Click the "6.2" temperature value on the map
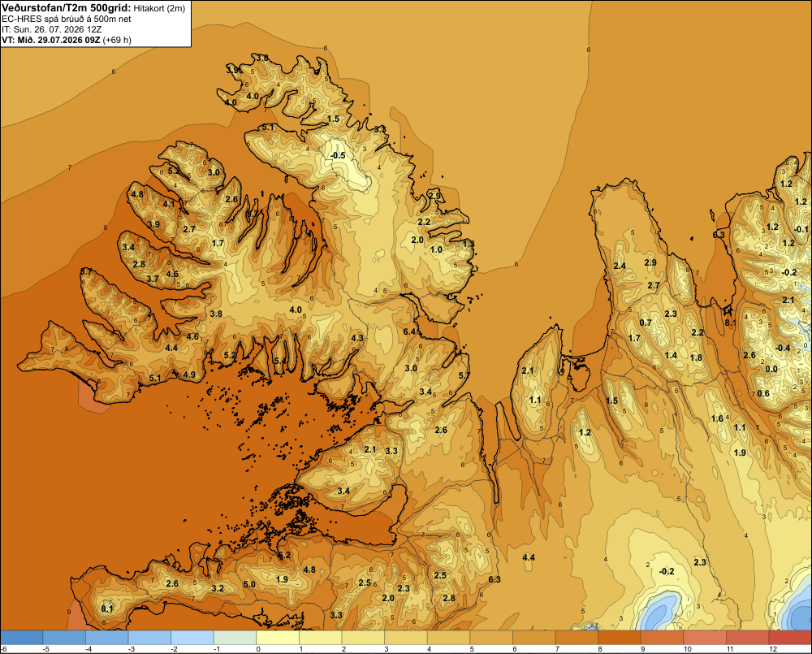812x654 pixels. (x=284, y=555)
